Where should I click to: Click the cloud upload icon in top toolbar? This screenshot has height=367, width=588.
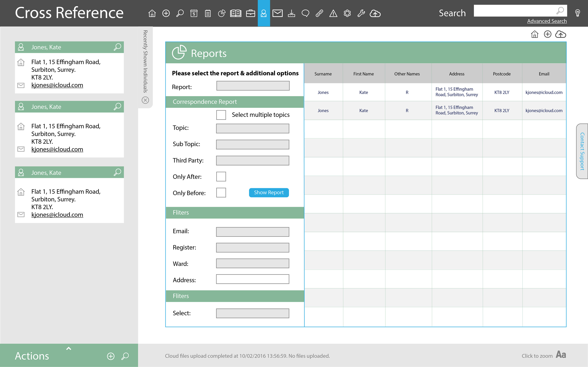(x=375, y=13)
